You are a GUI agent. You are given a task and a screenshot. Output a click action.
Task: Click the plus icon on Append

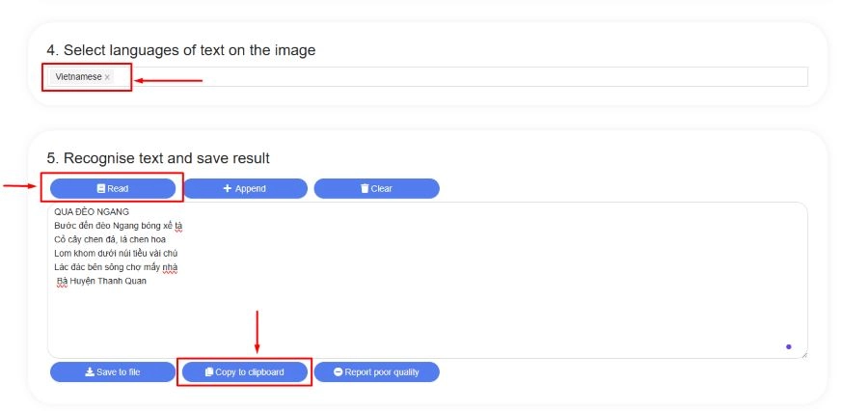(x=228, y=189)
